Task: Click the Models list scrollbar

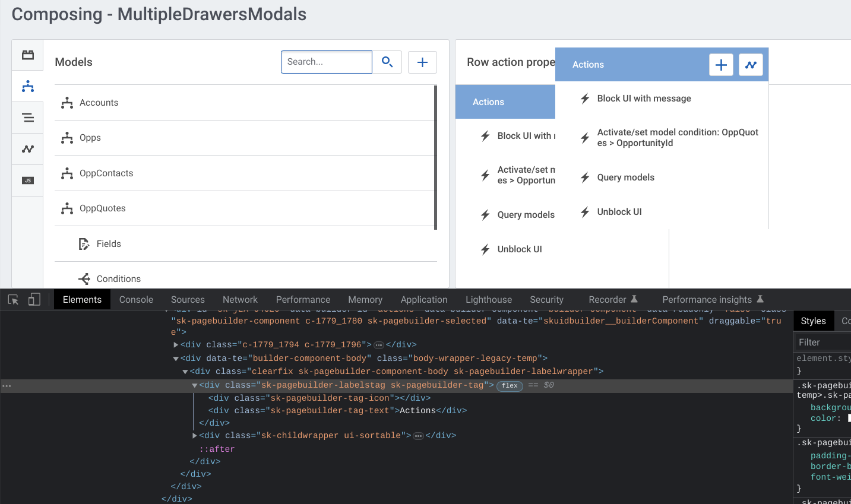Action: 435,157
